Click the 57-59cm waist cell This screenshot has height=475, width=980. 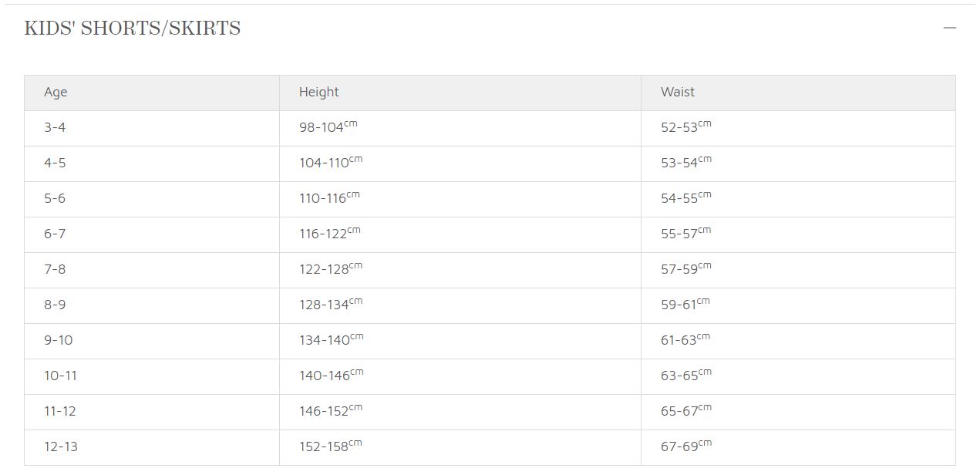click(x=798, y=270)
